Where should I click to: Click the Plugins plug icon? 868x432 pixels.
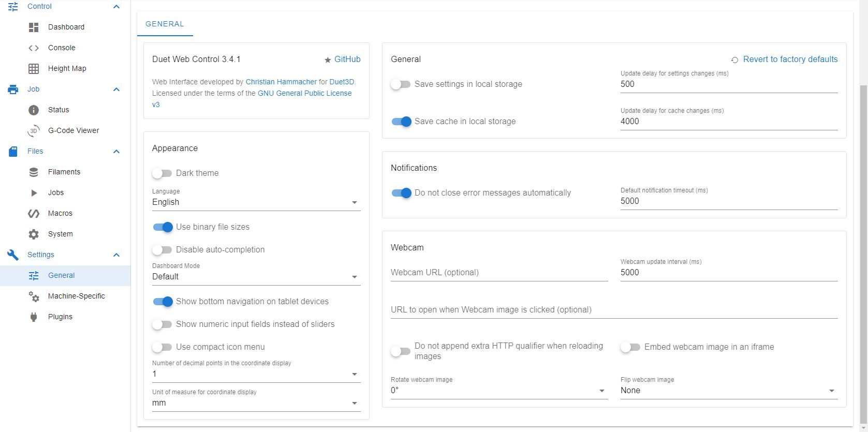pos(34,317)
